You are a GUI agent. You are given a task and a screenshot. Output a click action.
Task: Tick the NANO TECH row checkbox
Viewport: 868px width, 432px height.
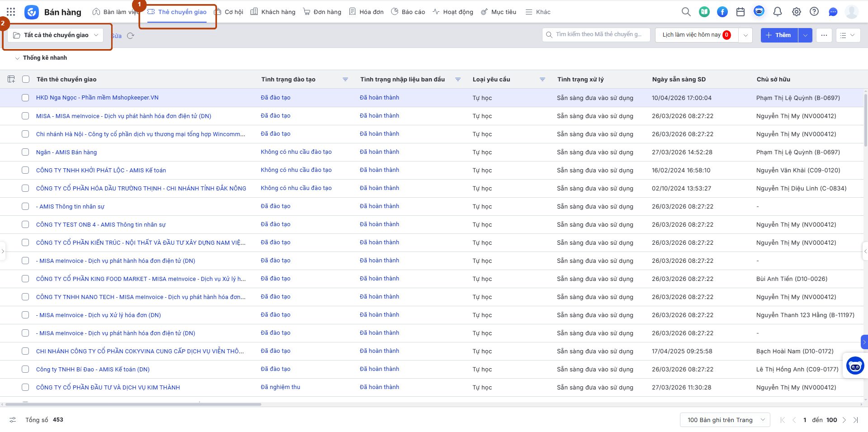25,297
